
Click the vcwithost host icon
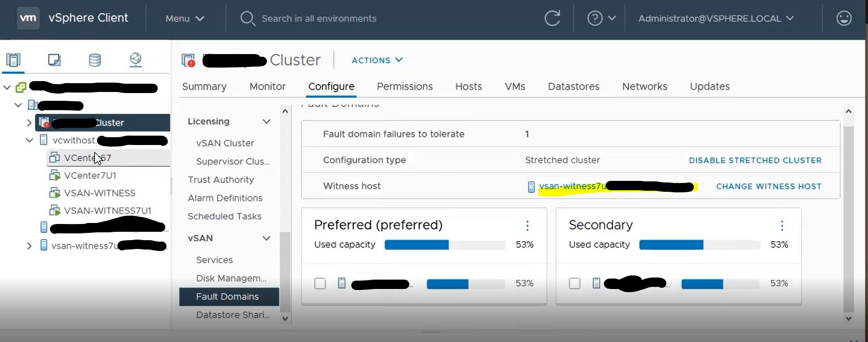click(x=44, y=140)
